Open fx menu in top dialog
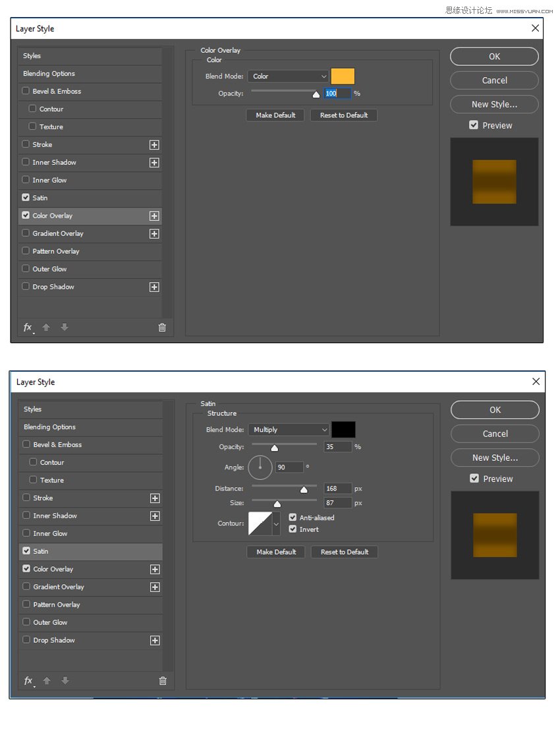Image resolution: width=560 pixels, height=743 pixels. [x=28, y=328]
